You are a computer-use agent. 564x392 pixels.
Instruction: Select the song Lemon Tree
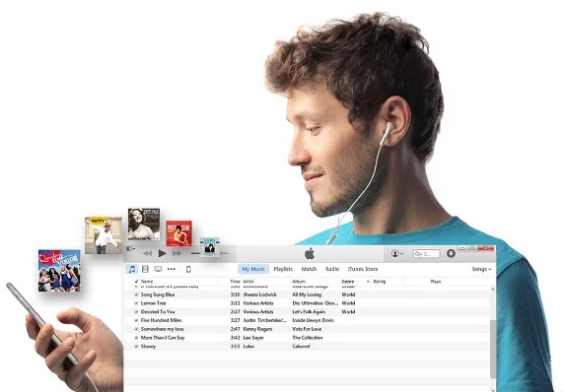coord(153,303)
